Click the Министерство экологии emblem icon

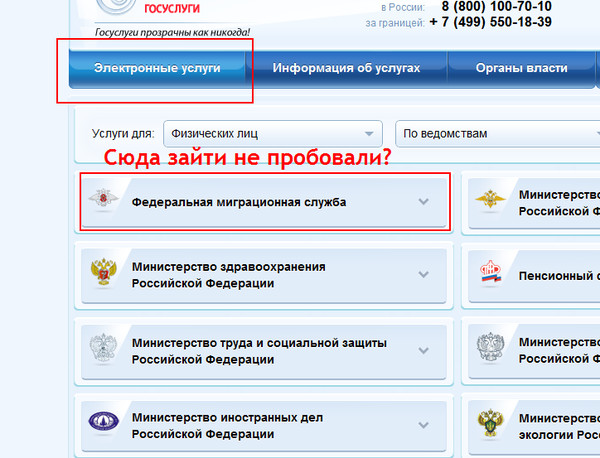(x=491, y=422)
